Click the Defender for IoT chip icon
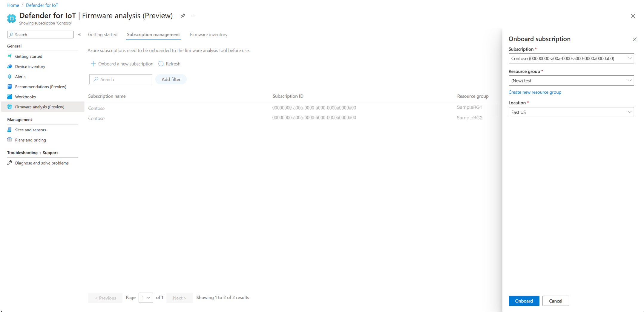 coord(12,18)
